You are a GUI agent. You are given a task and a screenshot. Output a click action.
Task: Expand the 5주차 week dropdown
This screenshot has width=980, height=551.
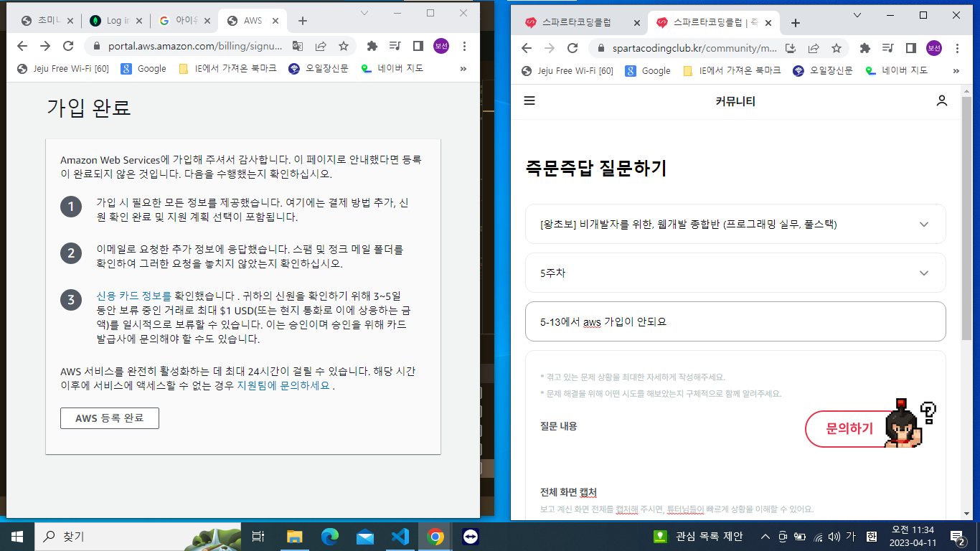pos(735,273)
